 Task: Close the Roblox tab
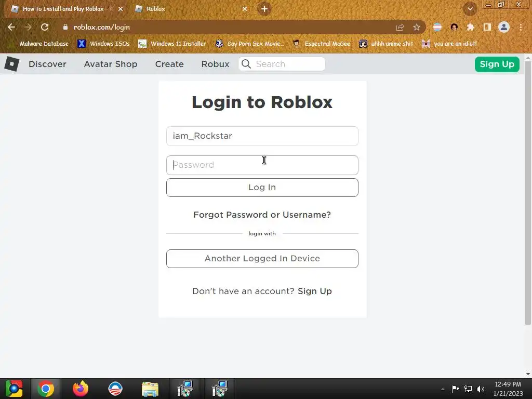point(245,9)
